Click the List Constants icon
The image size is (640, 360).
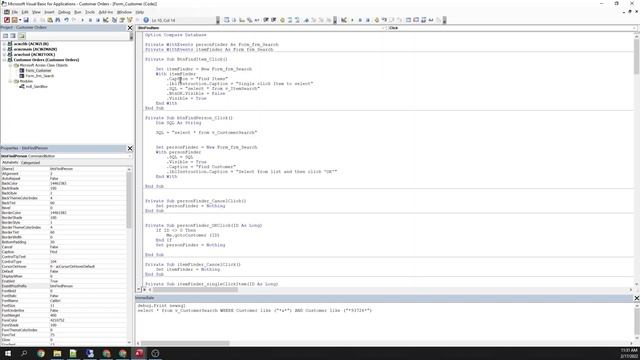pos(234,20)
